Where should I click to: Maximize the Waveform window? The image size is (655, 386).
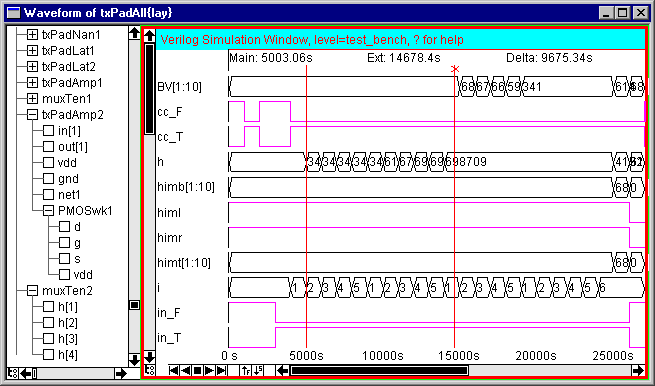click(x=622, y=13)
